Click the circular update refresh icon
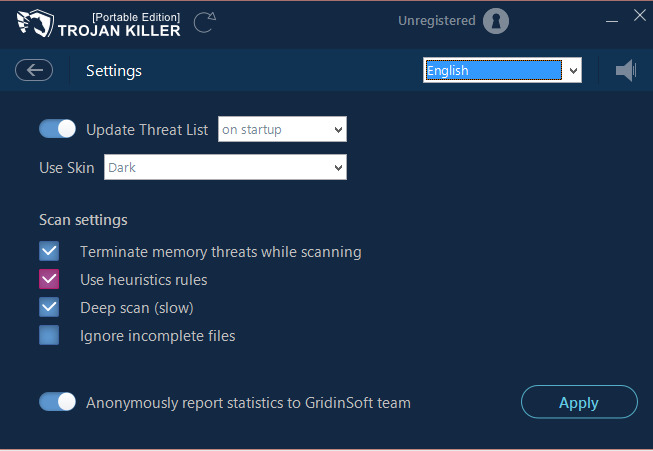Screen dimensions: 653x451 (205, 22)
